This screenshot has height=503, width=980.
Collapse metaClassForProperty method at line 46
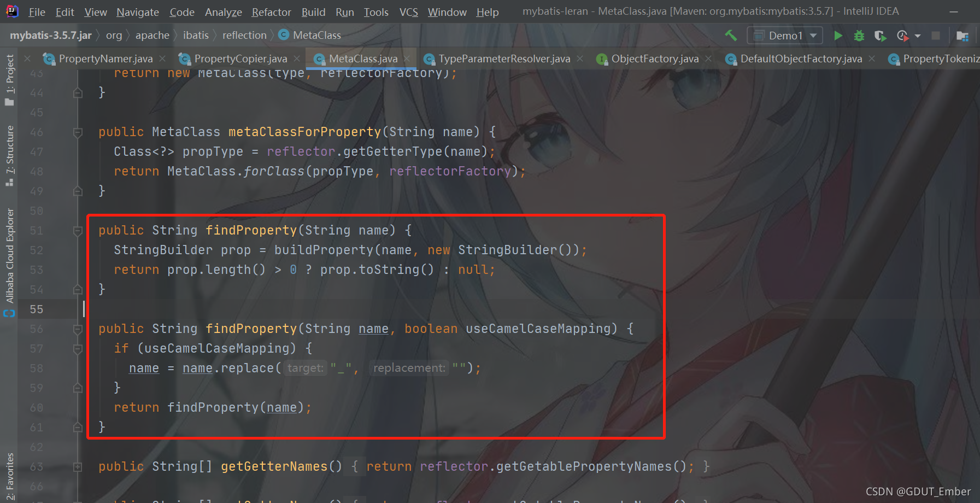78,132
